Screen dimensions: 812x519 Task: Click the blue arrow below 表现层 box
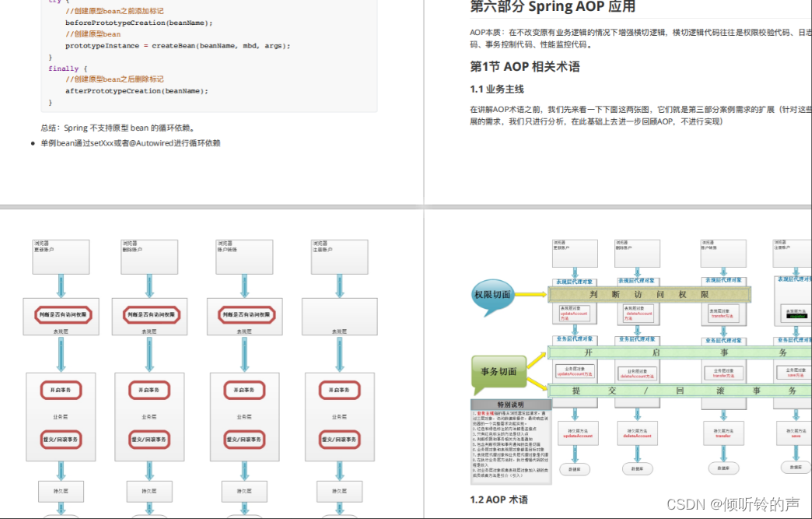coord(62,354)
